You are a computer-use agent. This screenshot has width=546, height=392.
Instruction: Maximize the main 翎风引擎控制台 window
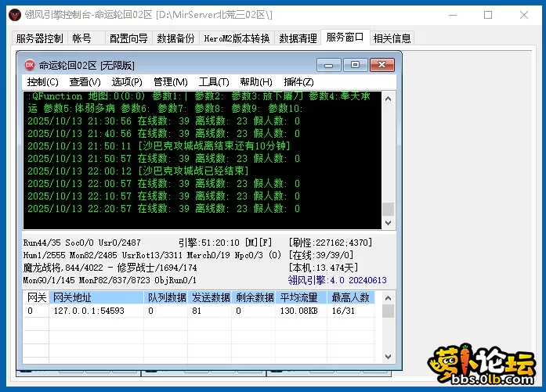pos(488,15)
